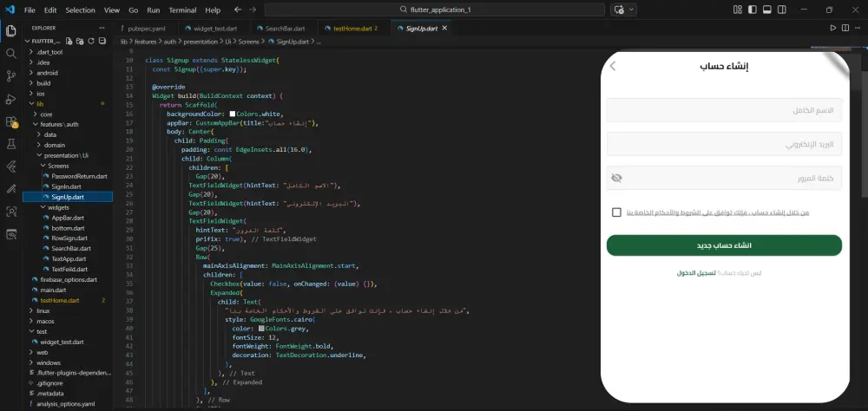Click the white color swatch beside Colors.white
Screen dimensions: 868x411
click(233, 114)
